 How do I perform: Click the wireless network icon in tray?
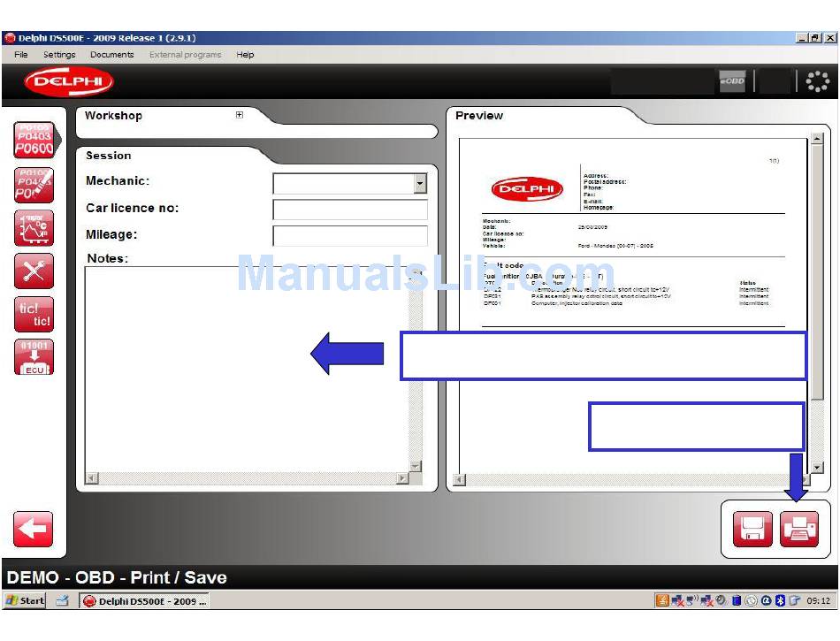coord(691,600)
